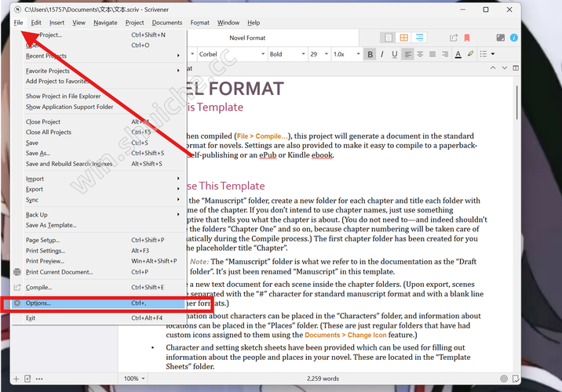Switch to single document view mode
This screenshot has width=562, height=392.
click(389, 38)
